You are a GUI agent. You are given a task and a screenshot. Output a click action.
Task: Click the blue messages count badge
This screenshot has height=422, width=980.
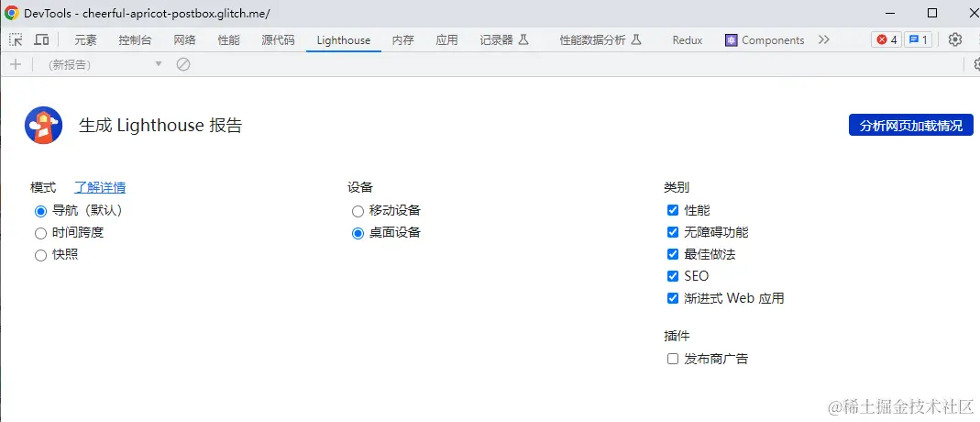pyautogui.click(x=918, y=40)
